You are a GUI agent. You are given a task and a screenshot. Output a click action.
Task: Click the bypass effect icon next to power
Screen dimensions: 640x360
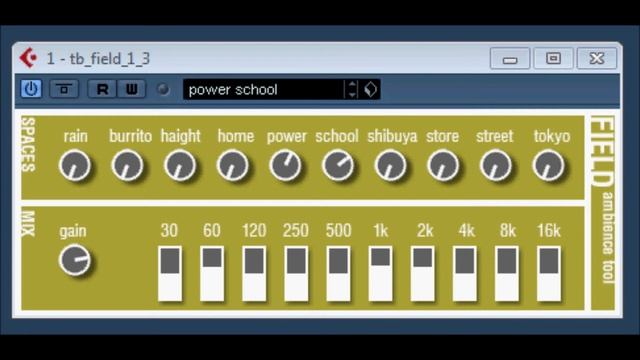64,89
